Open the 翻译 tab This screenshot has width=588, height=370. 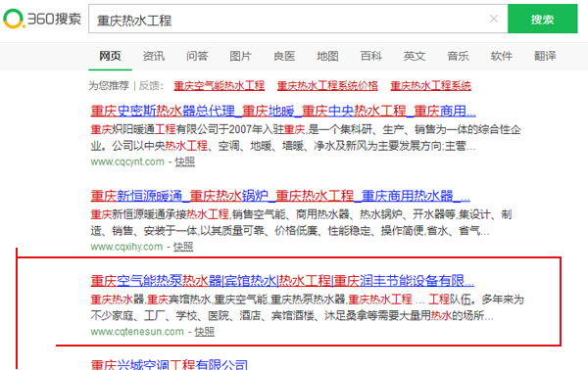[545, 56]
